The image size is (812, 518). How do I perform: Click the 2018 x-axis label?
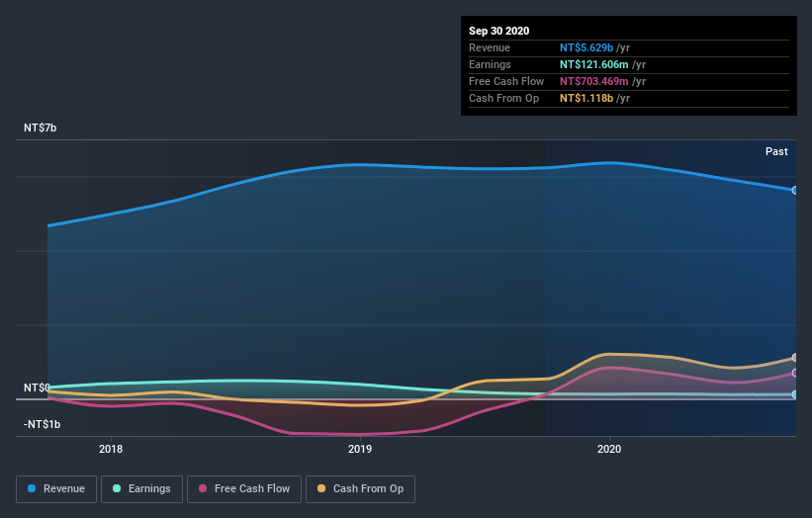tap(111, 449)
